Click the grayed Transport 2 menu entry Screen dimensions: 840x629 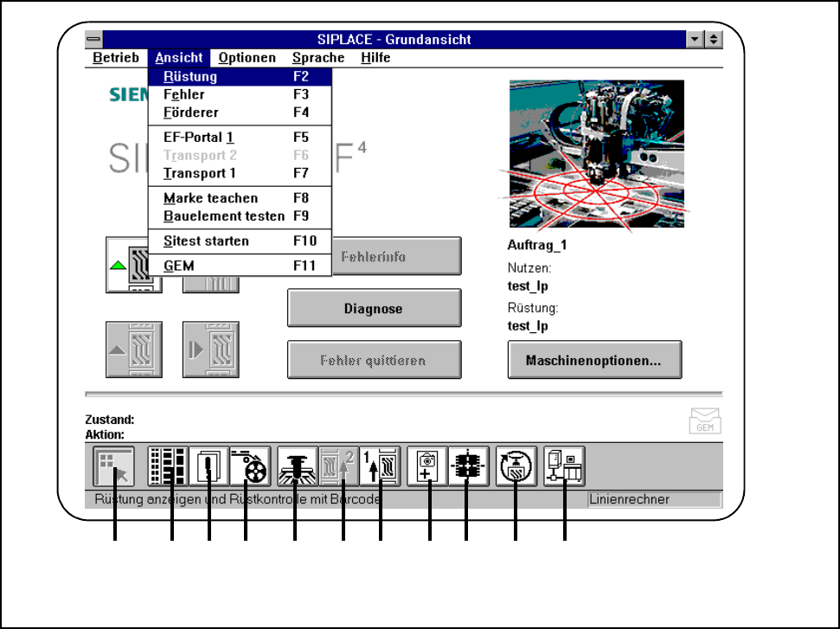(240, 156)
